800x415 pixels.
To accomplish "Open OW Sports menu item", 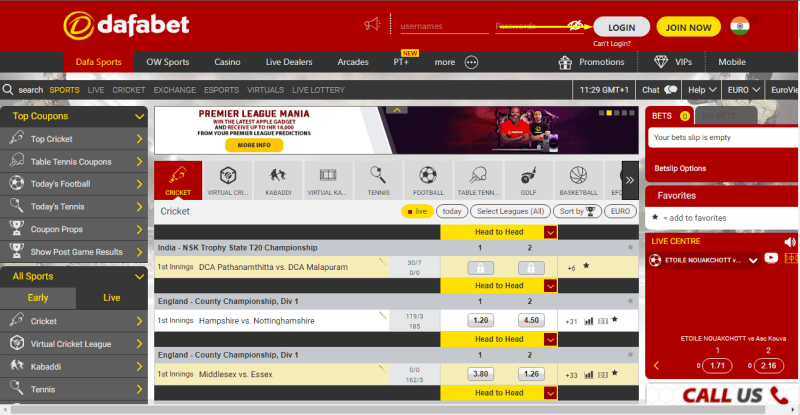I will (168, 62).
